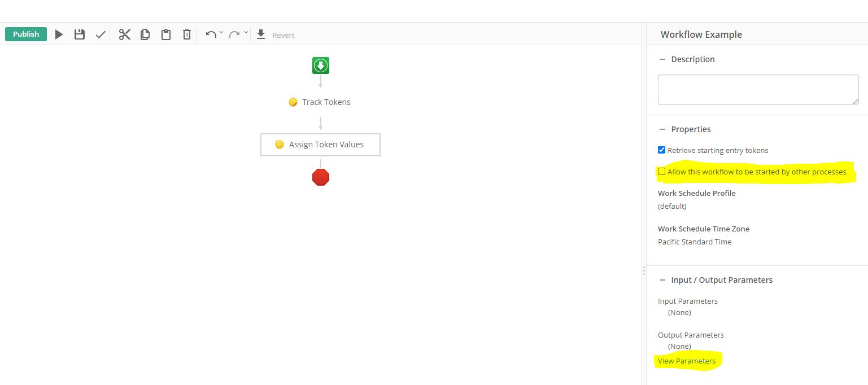Open the redo history dropdown arrow
Viewport: 868px width, 385px height.
tap(246, 33)
